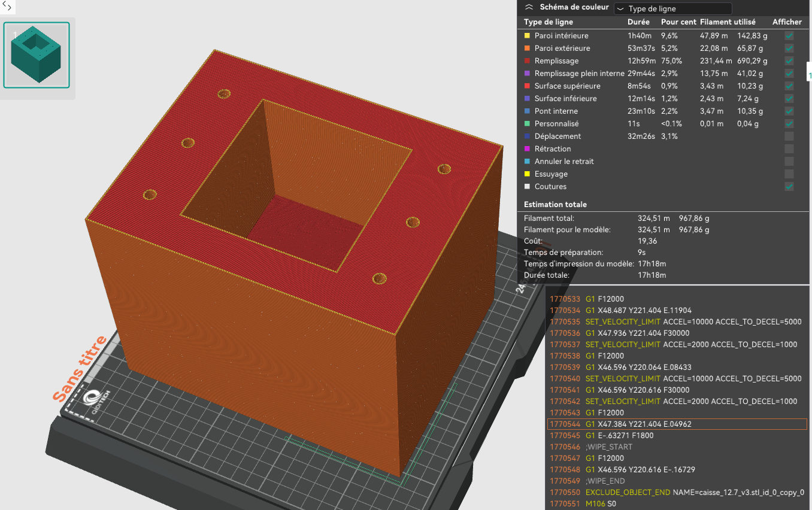Click Temps d'impression du modèle value 17h18m
The width and height of the screenshot is (812, 510).
pyautogui.click(x=652, y=265)
